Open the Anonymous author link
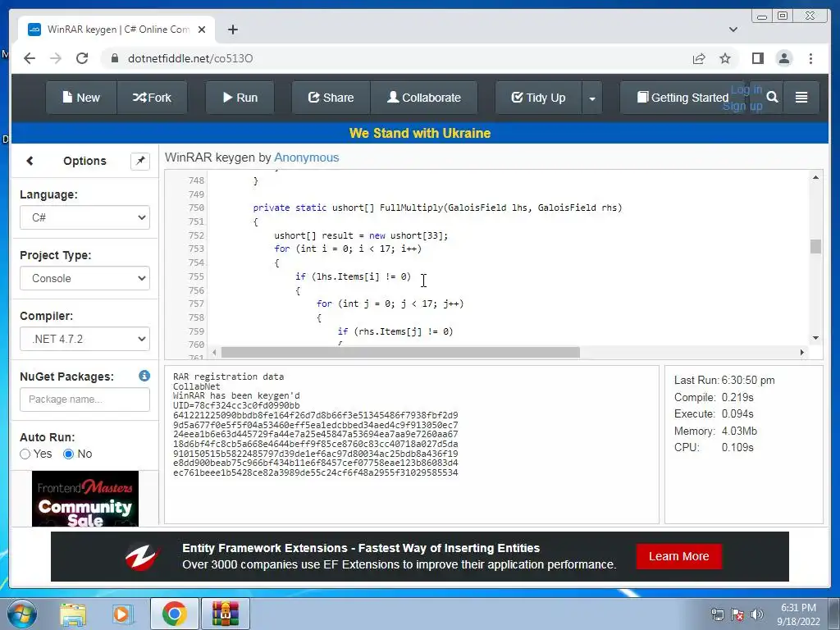Image resolution: width=840 pixels, height=630 pixels. (307, 157)
